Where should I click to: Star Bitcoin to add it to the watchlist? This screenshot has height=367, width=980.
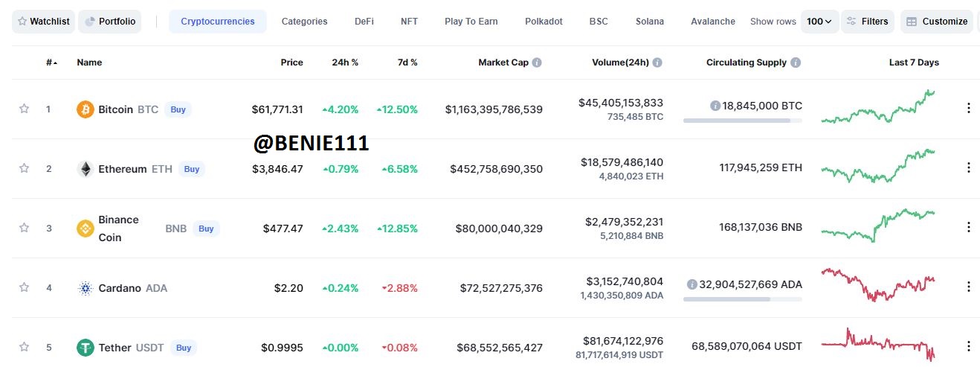[x=24, y=109]
